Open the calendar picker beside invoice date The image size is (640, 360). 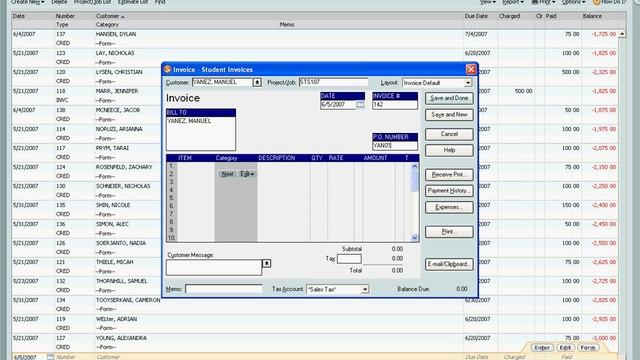point(360,105)
